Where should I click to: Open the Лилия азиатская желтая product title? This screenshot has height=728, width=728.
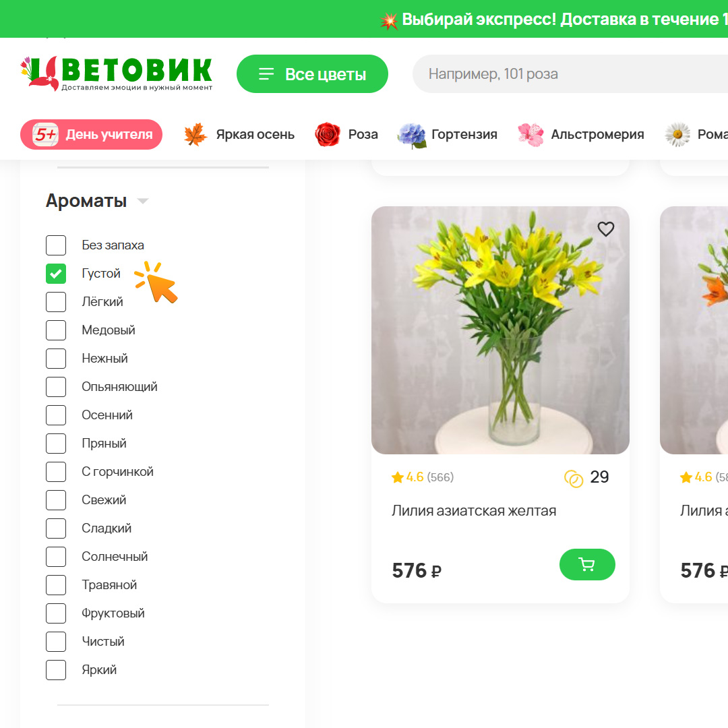474,511
